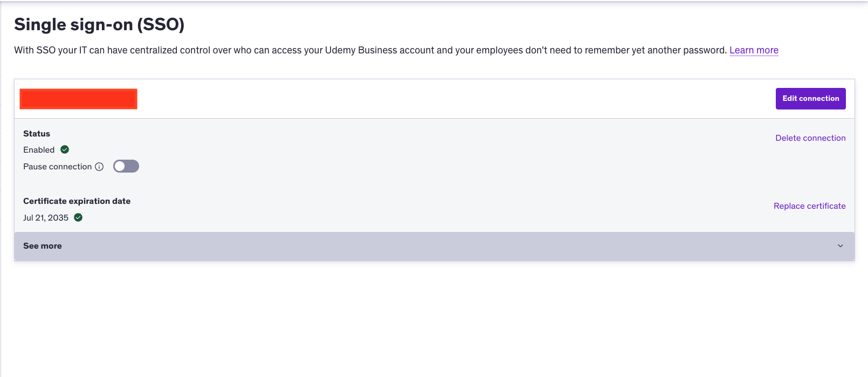Click the chevron icon in See more bar
The height and width of the screenshot is (377, 868).
click(840, 246)
